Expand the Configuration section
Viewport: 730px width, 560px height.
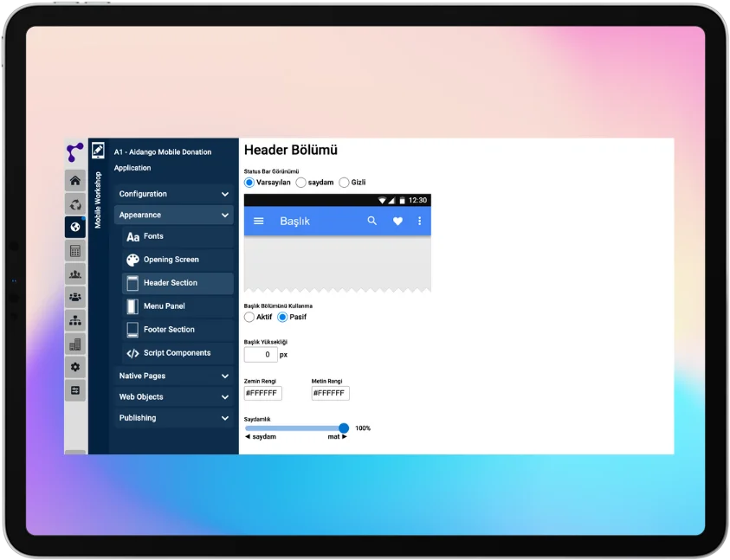[x=173, y=194]
